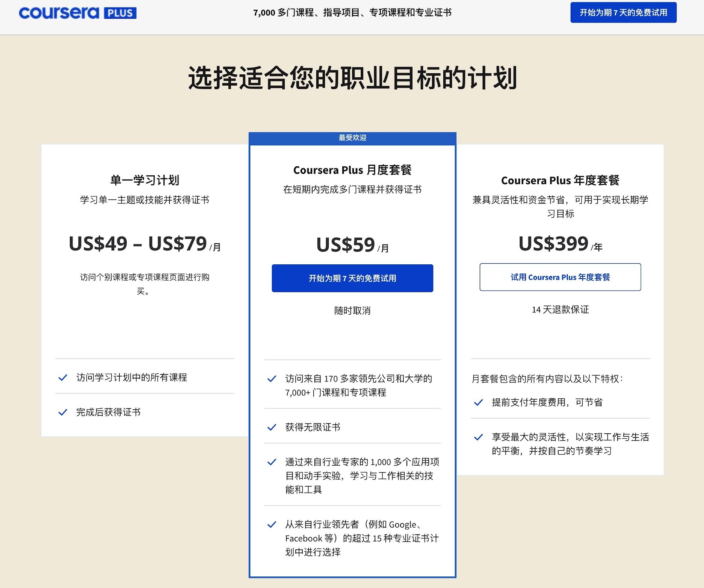Click 访问来自 170 多家领先公司和大学 feature text

click(x=359, y=386)
